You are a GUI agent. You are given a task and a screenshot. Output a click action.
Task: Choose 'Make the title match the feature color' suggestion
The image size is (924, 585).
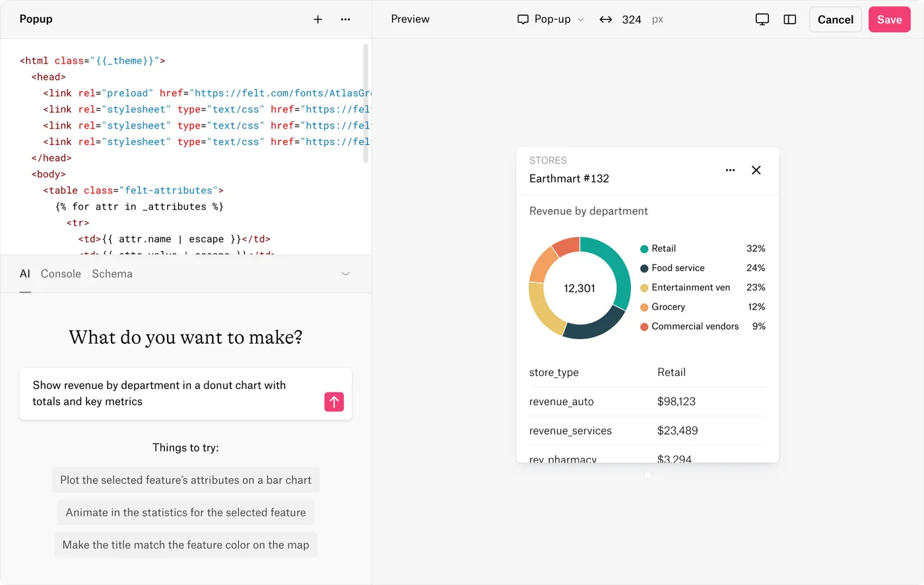click(x=185, y=545)
